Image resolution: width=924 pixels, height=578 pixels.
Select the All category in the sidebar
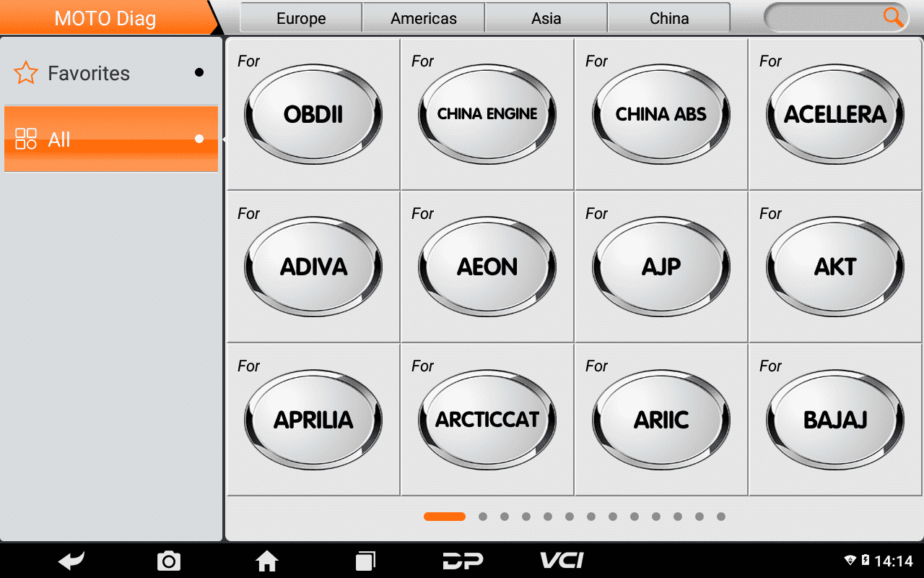click(x=111, y=139)
